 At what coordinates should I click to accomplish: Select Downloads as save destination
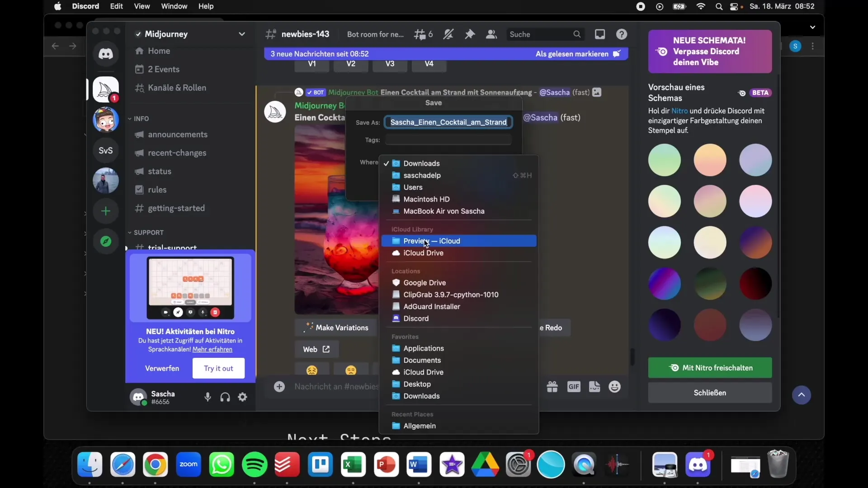coord(421,163)
